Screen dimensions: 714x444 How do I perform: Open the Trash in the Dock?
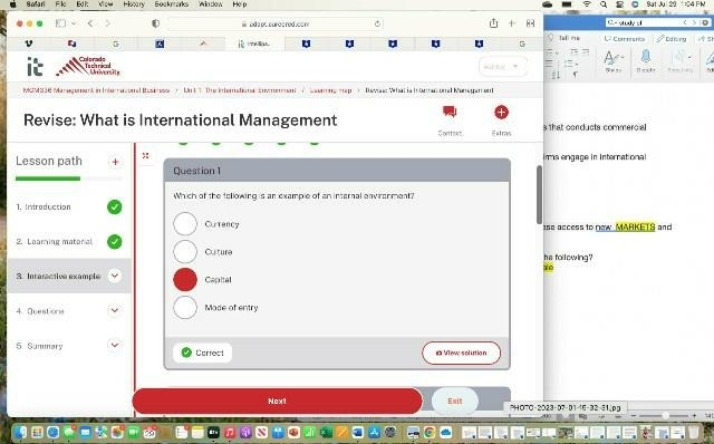[693, 432]
